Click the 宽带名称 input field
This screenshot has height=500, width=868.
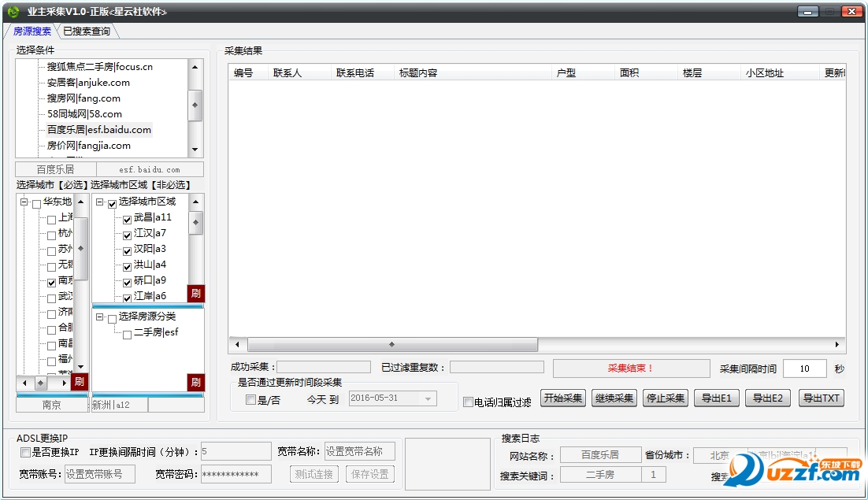(360, 451)
